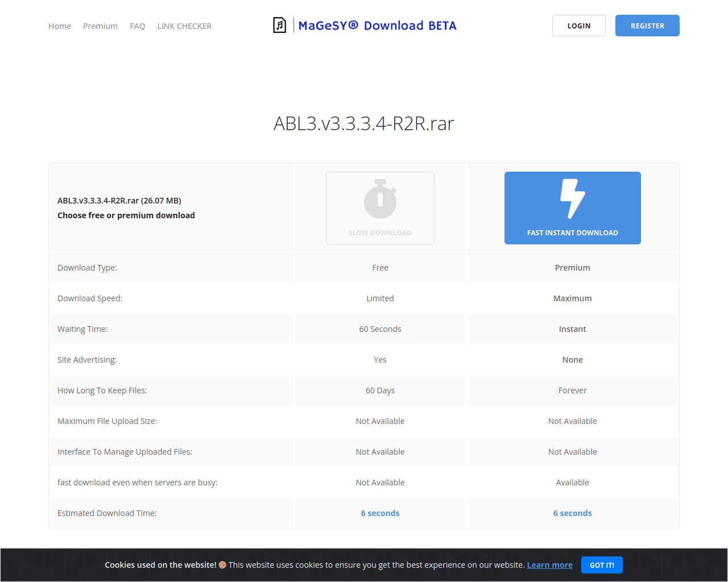Click the stopwatch icon for slow download
728x582 pixels.
coord(380,199)
